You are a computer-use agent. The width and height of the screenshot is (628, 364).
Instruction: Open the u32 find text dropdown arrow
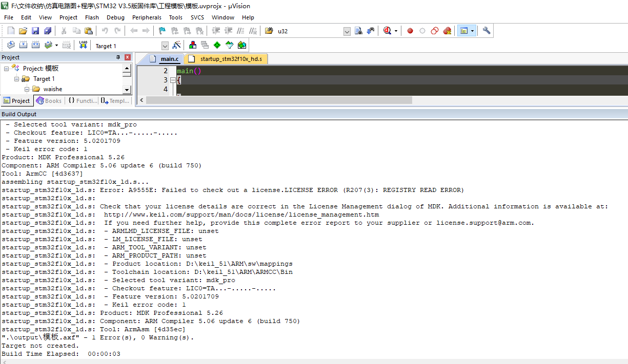(x=347, y=32)
